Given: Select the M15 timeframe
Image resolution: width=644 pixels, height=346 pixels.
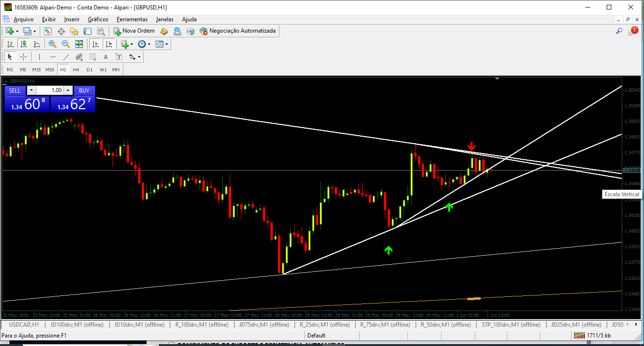Looking at the screenshot, I should [36, 69].
